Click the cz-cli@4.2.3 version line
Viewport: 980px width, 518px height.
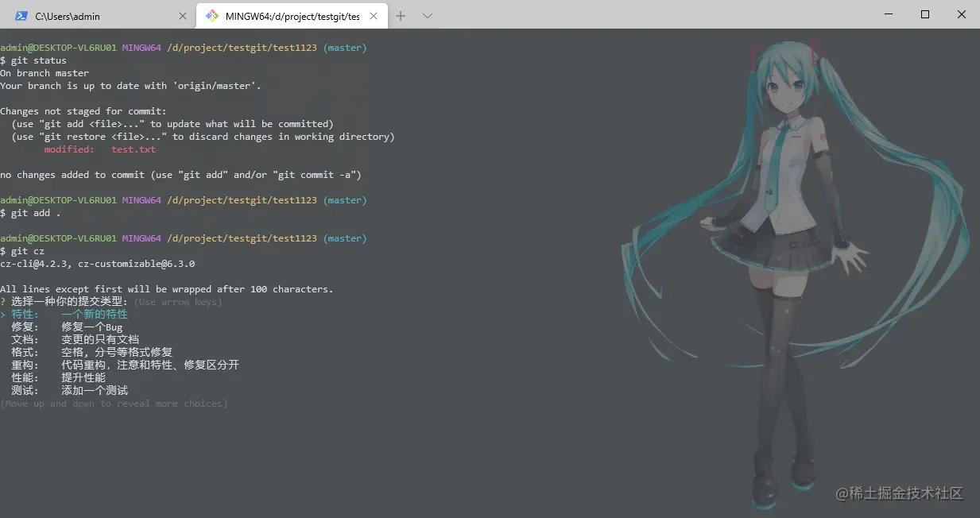pyautogui.click(x=97, y=264)
